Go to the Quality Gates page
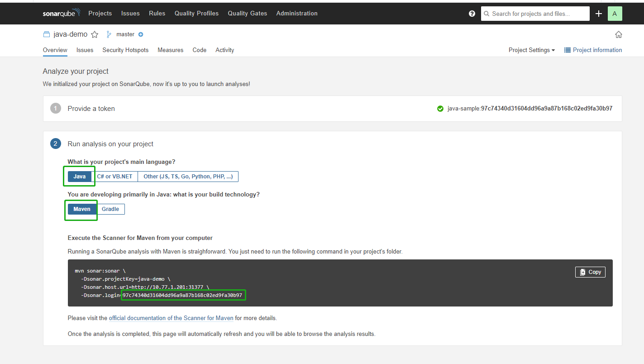 (x=247, y=13)
